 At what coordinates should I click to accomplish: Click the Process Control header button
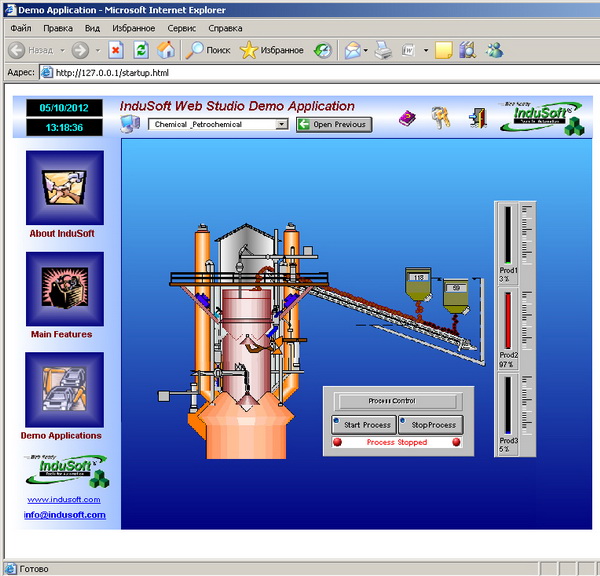point(398,401)
